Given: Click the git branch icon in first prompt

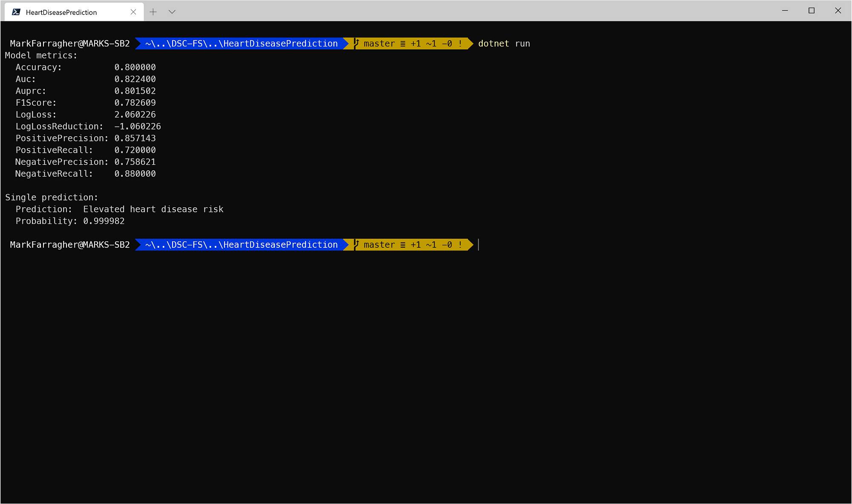Looking at the screenshot, I should pyautogui.click(x=357, y=43).
